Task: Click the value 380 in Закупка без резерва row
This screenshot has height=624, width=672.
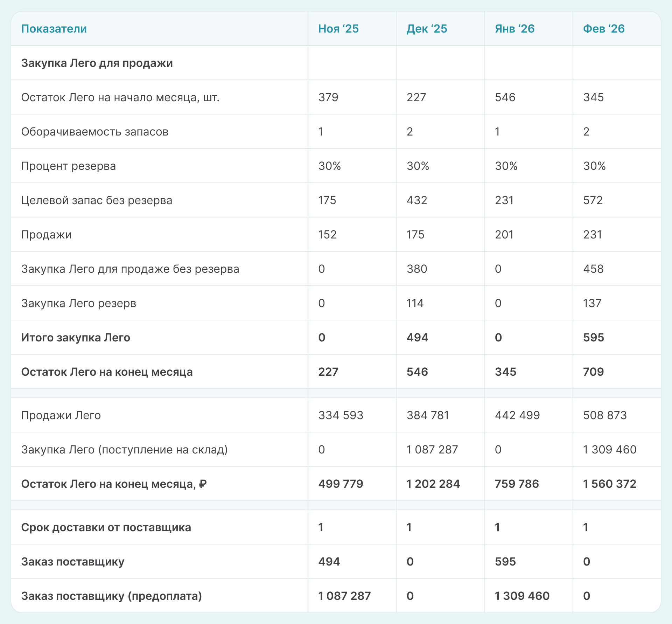Action: click(x=417, y=269)
